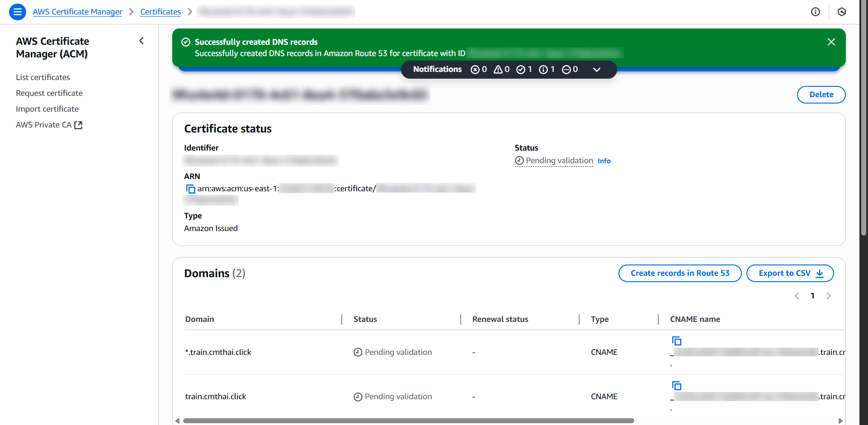Expand the Notifications bar chevron

pos(597,70)
